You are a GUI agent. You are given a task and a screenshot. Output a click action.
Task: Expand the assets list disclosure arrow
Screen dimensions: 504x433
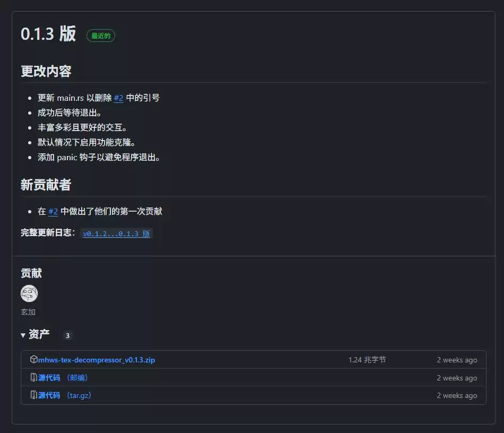pyautogui.click(x=23, y=335)
